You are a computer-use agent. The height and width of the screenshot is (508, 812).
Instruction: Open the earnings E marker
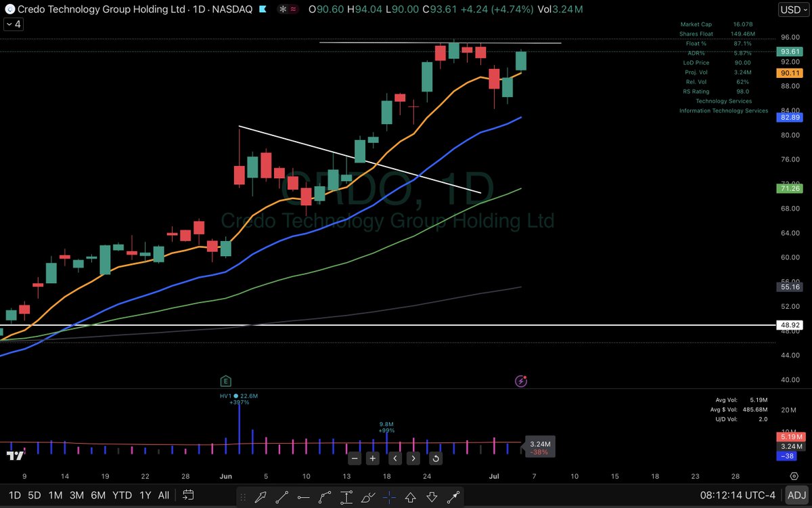[225, 381]
